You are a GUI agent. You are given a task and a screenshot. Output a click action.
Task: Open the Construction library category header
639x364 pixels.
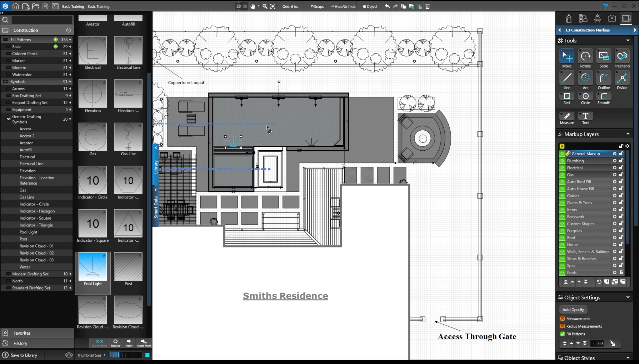click(37, 30)
